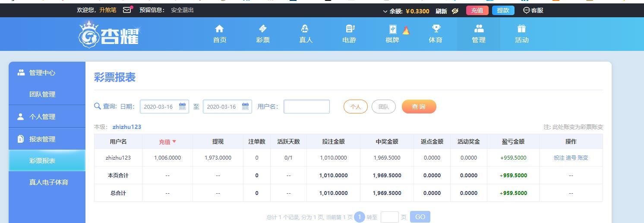
Task: Click the 用户名 input field
Action: tap(306, 107)
